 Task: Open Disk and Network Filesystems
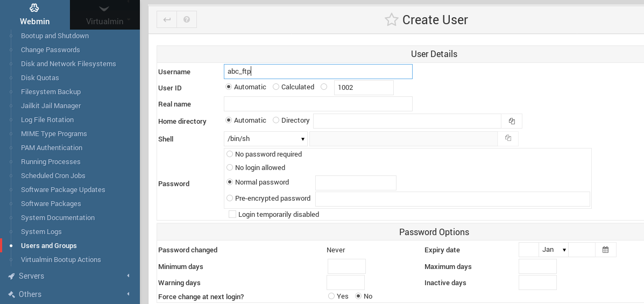[68, 63]
